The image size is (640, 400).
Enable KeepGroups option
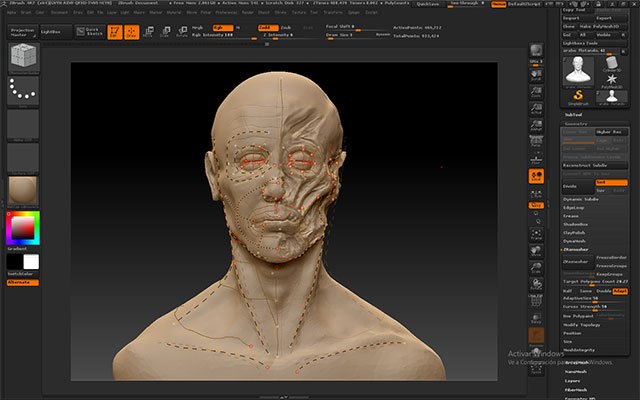pyautogui.click(x=611, y=274)
